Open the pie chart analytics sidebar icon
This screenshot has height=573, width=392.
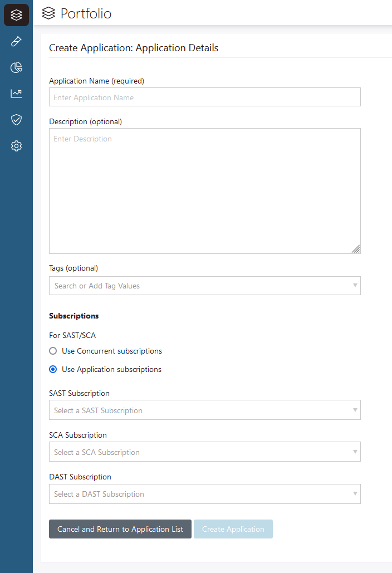coord(17,67)
